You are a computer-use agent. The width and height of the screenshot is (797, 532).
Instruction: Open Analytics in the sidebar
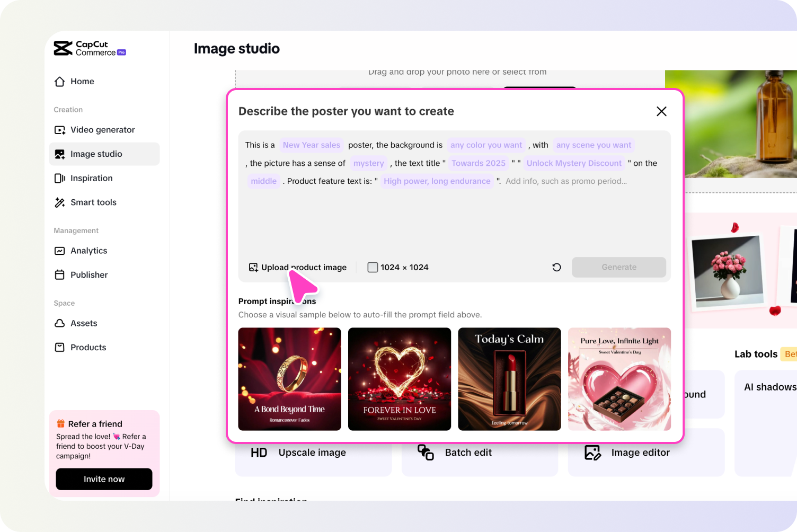pos(104,251)
